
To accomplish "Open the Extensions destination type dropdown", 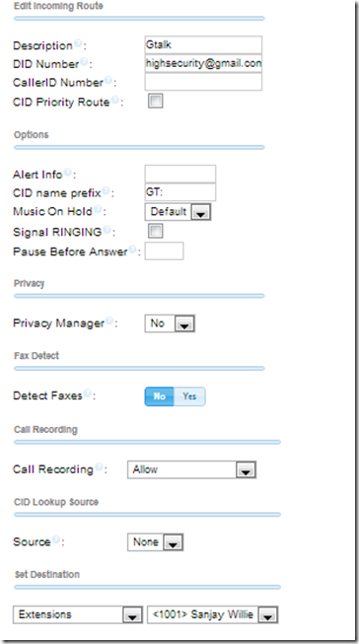I will pyautogui.click(x=78, y=614).
